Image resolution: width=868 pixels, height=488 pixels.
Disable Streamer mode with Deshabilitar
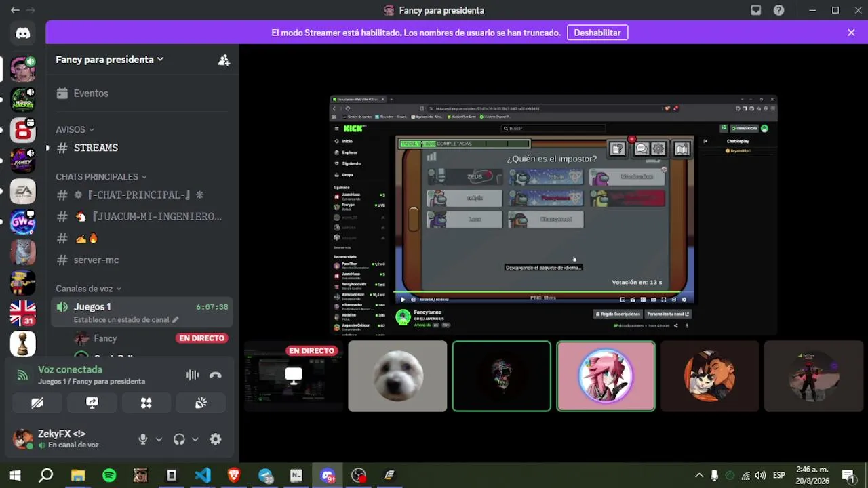[x=597, y=33]
